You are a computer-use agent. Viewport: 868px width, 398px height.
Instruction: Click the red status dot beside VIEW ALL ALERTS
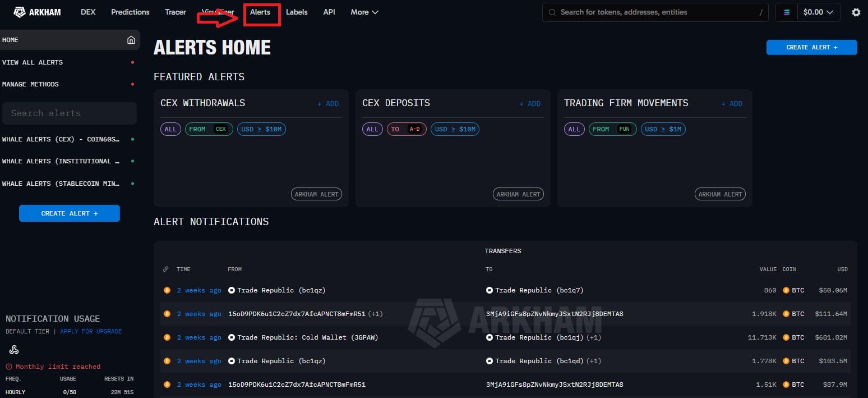click(132, 62)
